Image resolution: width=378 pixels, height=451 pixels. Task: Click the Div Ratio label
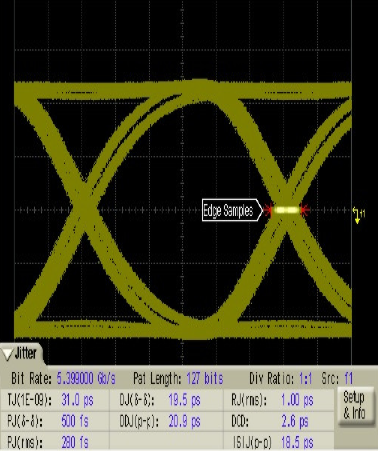[272, 378]
